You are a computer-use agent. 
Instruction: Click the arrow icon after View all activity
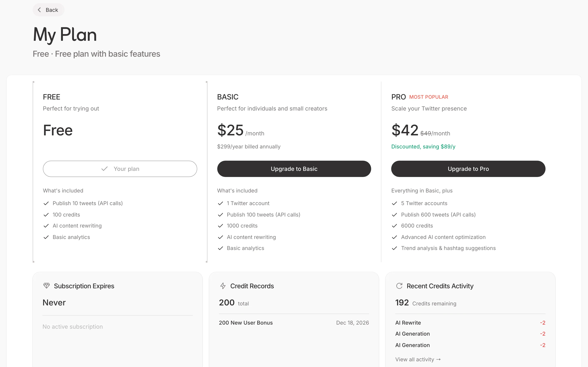[439, 359]
